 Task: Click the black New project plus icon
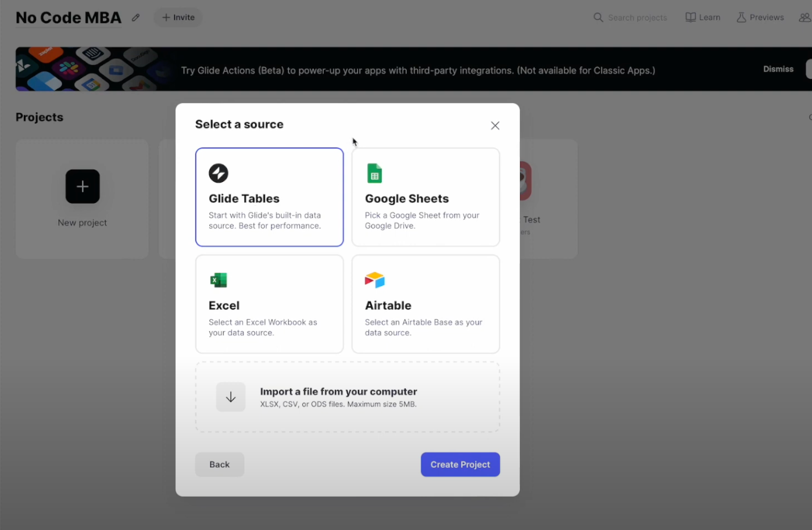point(83,187)
